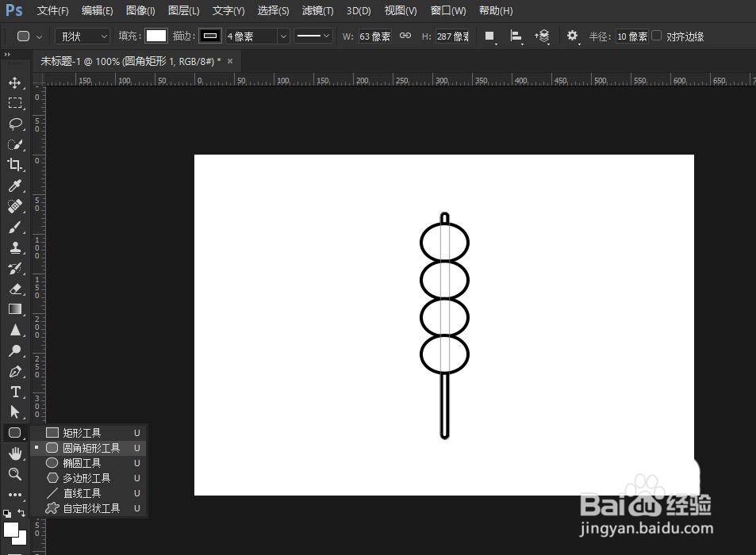Screen dimensions: 756x555
Task: Select the Eyedropper tool
Action: pos(15,186)
